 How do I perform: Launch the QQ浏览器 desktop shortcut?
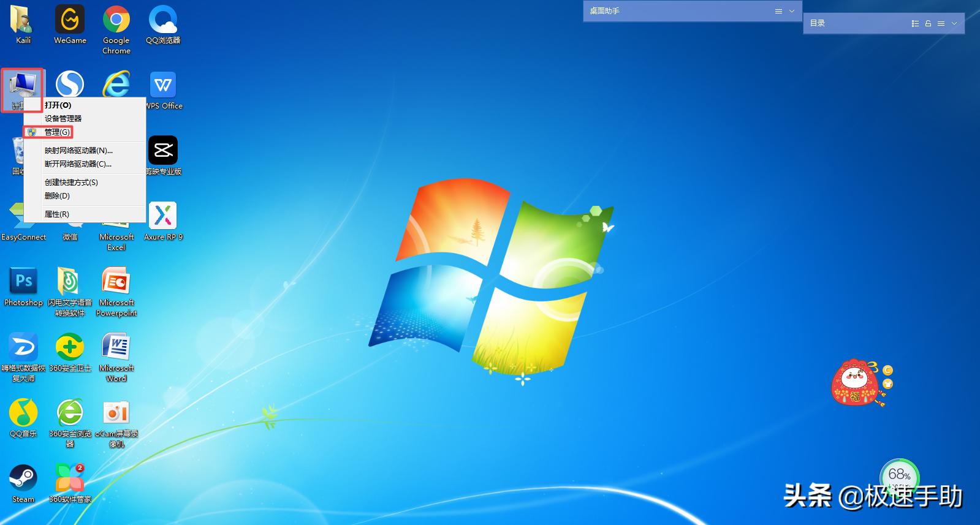pyautogui.click(x=163, y=25)
